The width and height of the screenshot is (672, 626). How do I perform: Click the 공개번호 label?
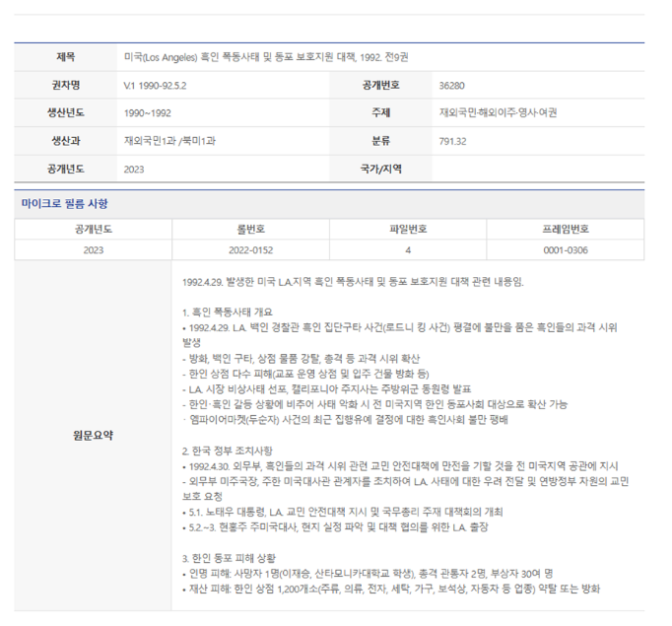pyautogui.click(x=380, y=85)
